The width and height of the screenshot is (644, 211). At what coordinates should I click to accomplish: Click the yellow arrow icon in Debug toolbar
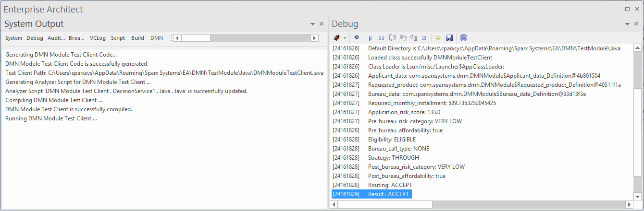click(438, 38)
